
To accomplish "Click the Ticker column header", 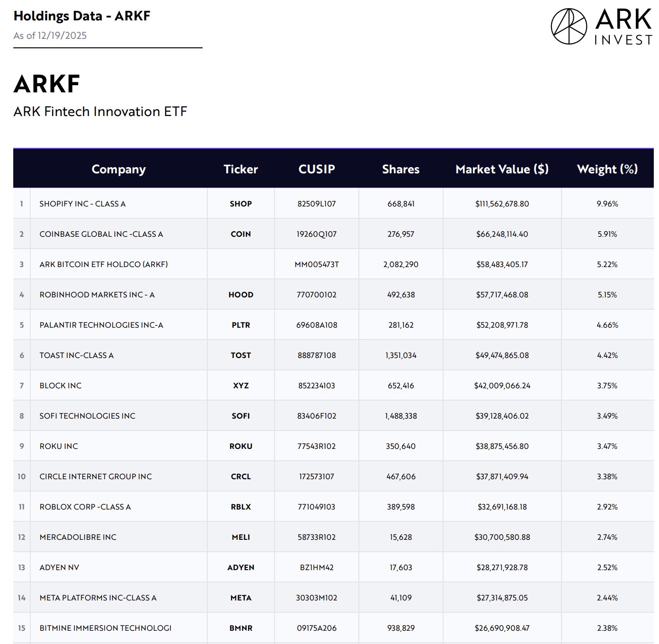I will [x=240, y=169].
